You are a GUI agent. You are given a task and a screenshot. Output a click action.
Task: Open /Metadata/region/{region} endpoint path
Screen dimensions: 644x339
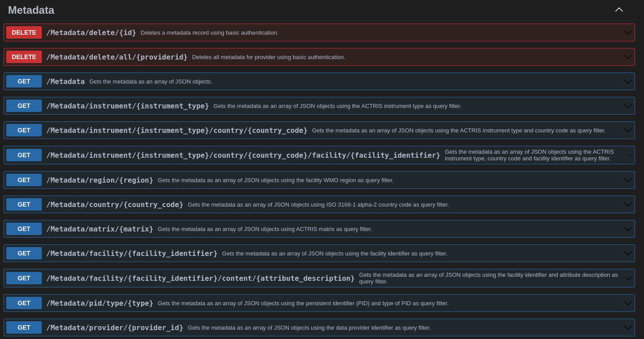[x=100, y=180]
